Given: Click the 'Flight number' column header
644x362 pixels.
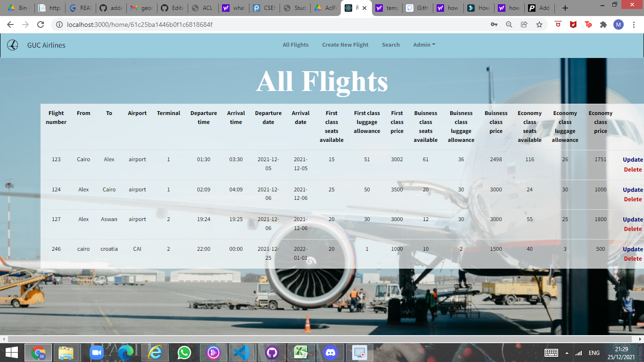Looking at the screenshot, I should (x=56, y=117).
